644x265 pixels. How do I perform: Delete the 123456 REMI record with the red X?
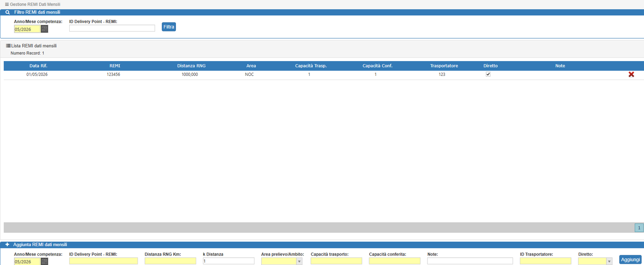[x=631, y=74]
